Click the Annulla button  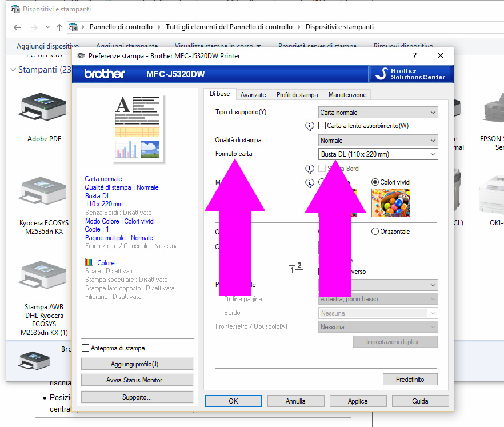tap(296, 401)
